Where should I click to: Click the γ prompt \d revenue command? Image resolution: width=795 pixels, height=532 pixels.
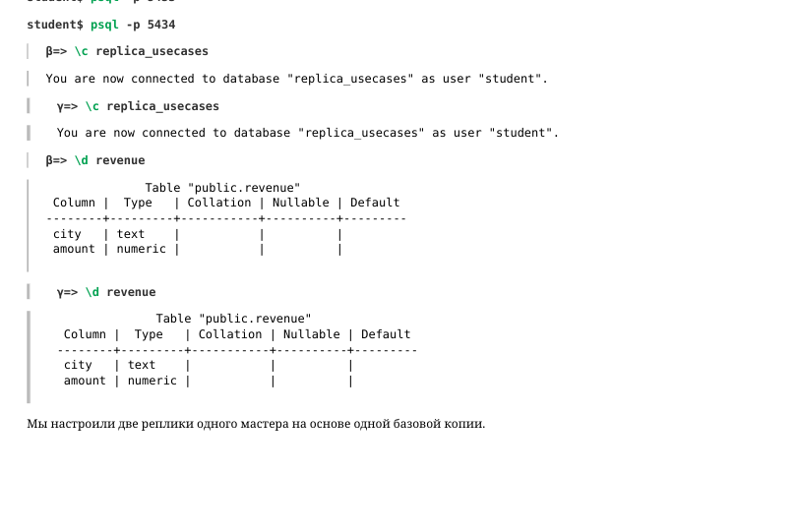tap(106, 292)
